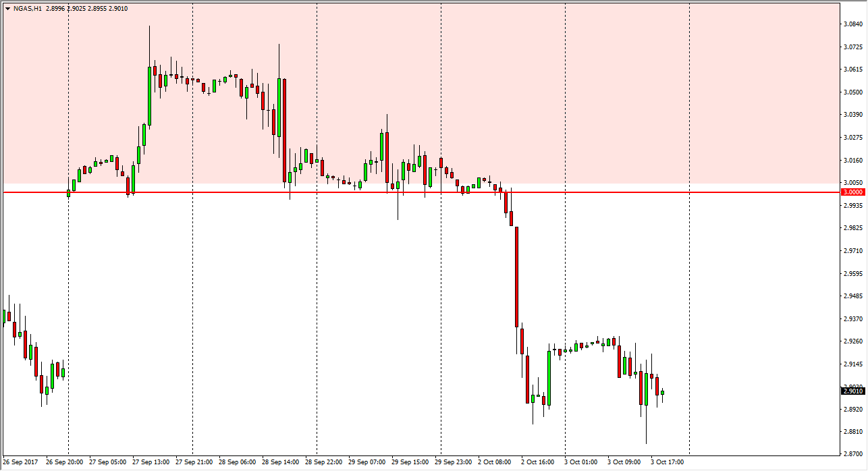Viewport: 868px width, 471px height.
Task: Click the 29 Sep 23:00 time label
Action: 452,462
